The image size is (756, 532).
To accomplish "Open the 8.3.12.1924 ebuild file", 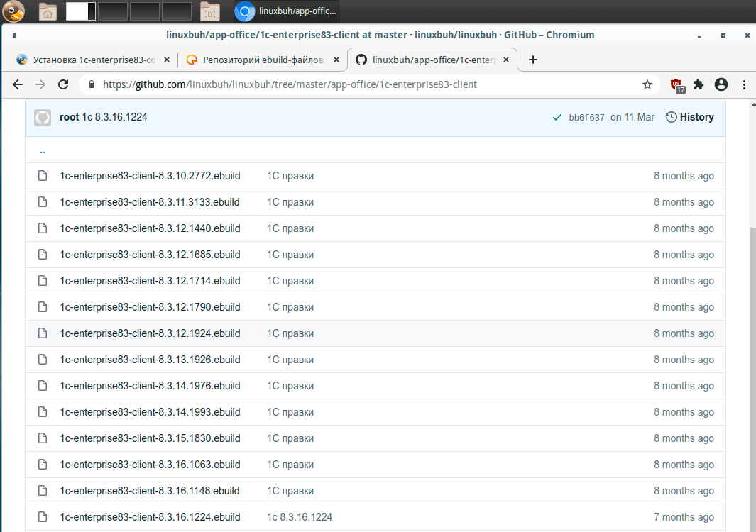I will point(150,333).
